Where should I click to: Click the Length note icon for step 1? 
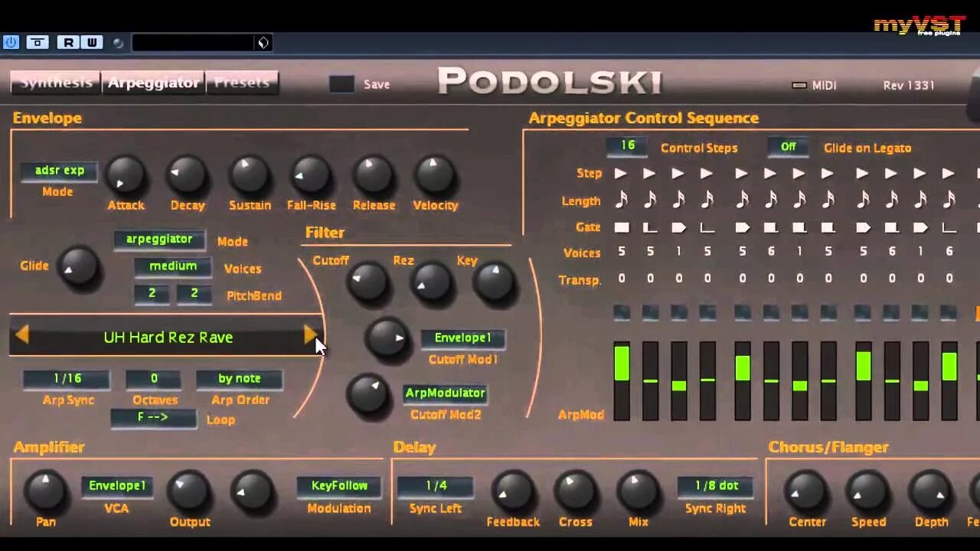(x=622, y=200)
